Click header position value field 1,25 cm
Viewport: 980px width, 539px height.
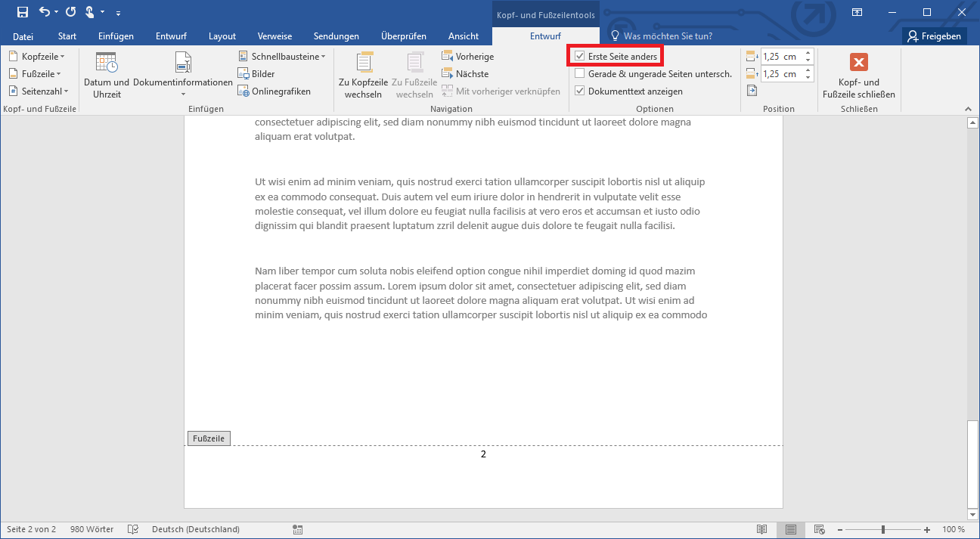click(x=781, y=57)
